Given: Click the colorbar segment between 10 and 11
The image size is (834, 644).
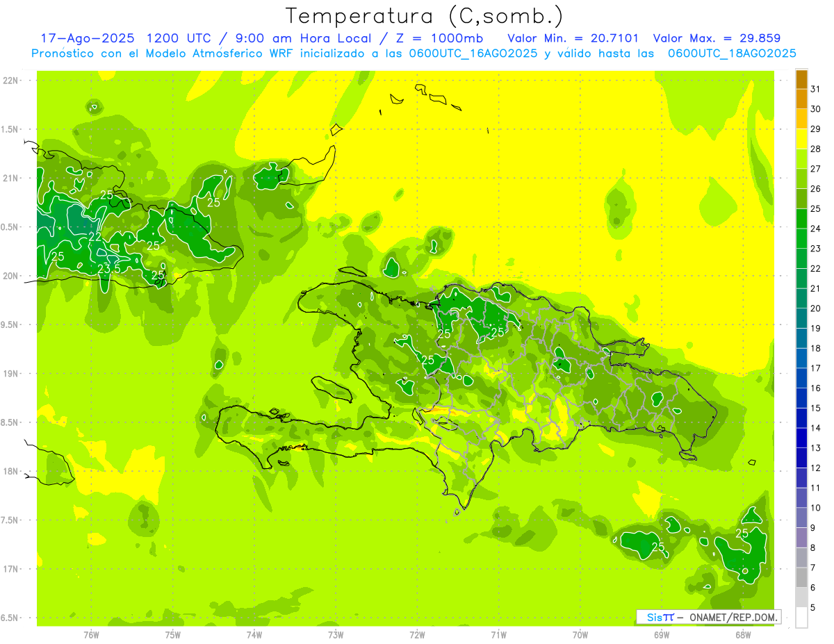Looking at the screenshot, I should pos(801,498).
